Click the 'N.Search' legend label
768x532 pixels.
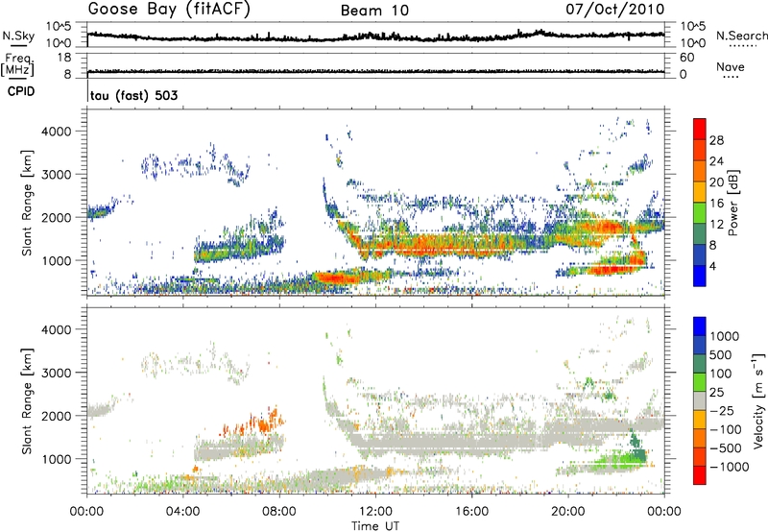point(742,36)
